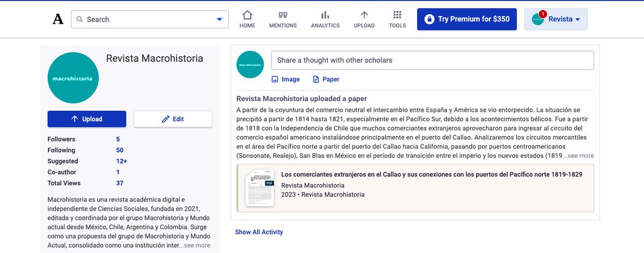Click 'Revista Macrohistoria uploaded a paper' heading

pos(302,99)
